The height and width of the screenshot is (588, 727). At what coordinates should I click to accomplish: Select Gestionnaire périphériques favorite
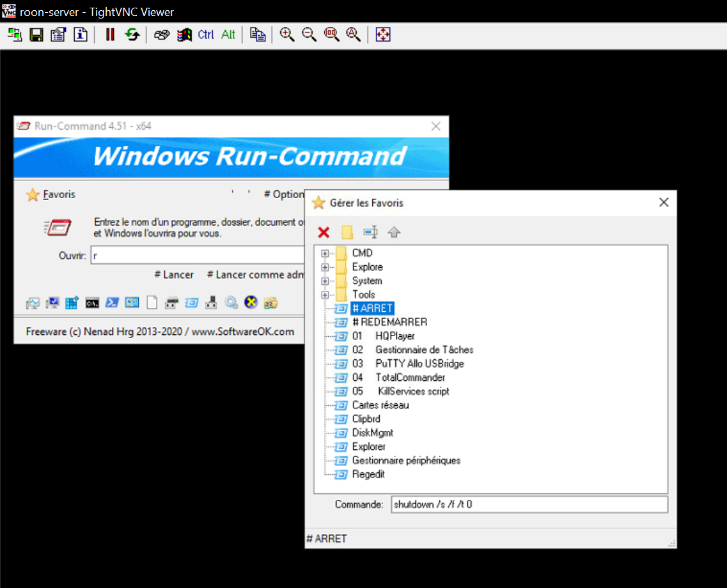pyautogui.click(x=406, y=461)
